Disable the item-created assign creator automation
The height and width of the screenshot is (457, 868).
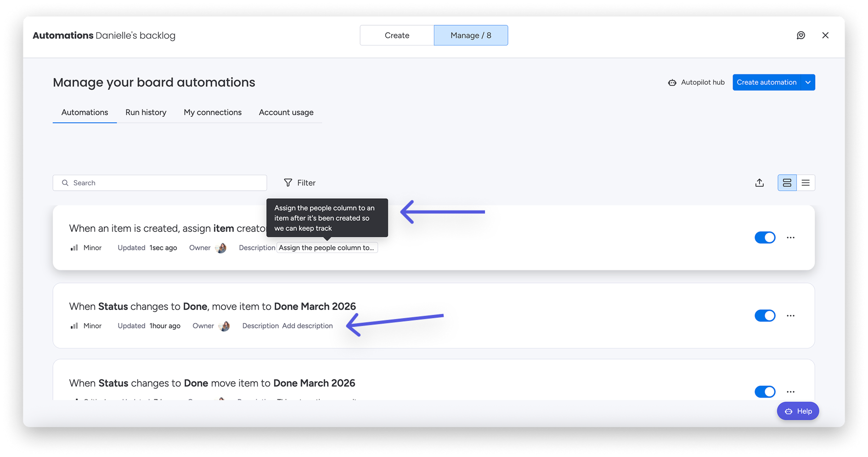click(765, 238)
